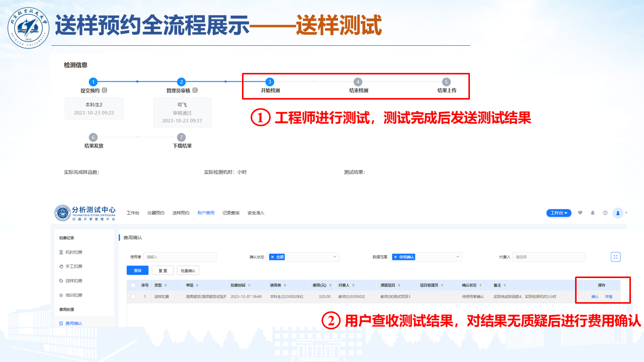
Task: Expand the 确认状态 dropdown arrow
Action: [x=335, y=257]
